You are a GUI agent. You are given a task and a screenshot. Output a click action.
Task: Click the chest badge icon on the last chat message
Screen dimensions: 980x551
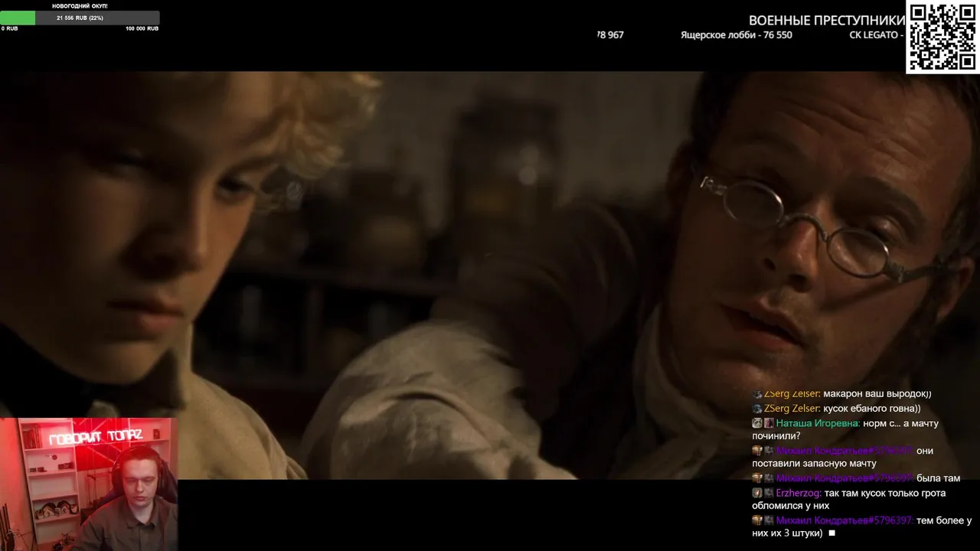coord(756,520)
